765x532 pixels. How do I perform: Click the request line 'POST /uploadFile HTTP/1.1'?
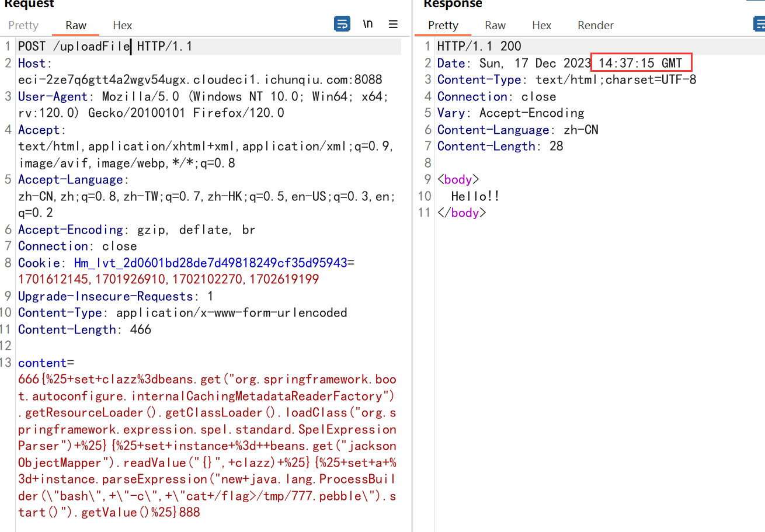pyautogui.click(x=105, y=47)
